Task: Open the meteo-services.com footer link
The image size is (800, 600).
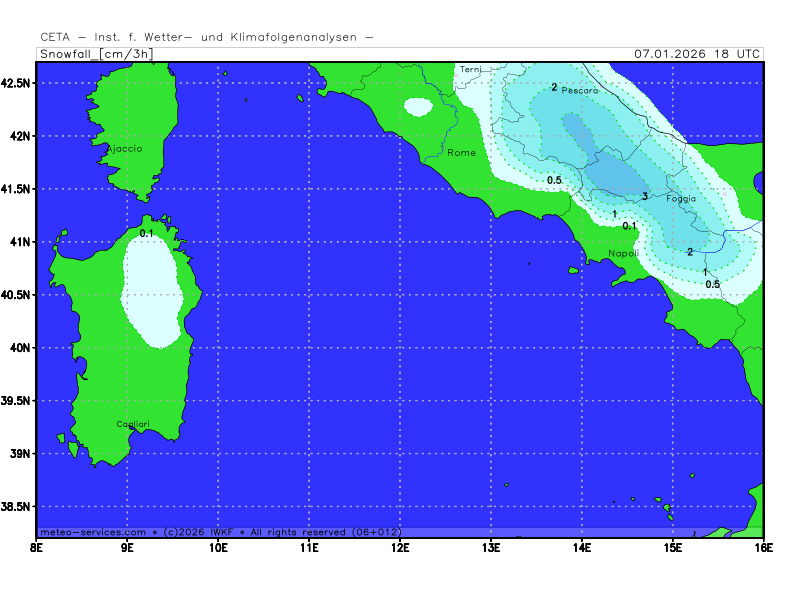Action: 92,532
